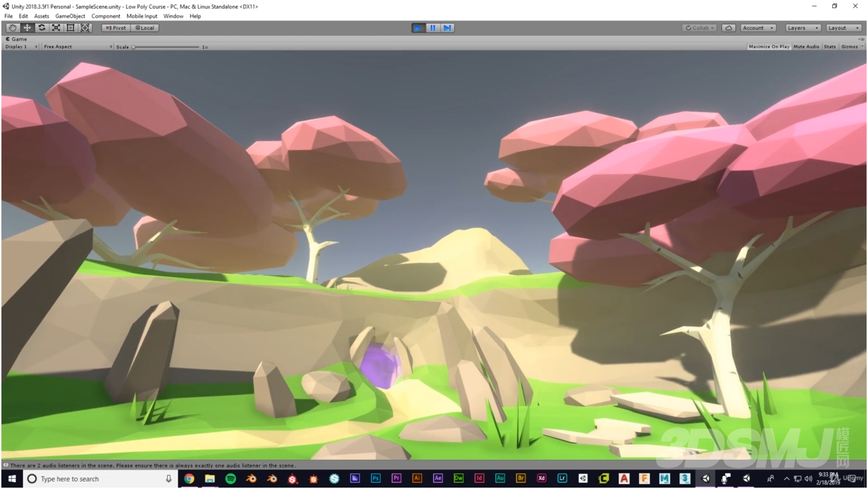Toggle Local handle rotation mode

(x=144, y=28)
